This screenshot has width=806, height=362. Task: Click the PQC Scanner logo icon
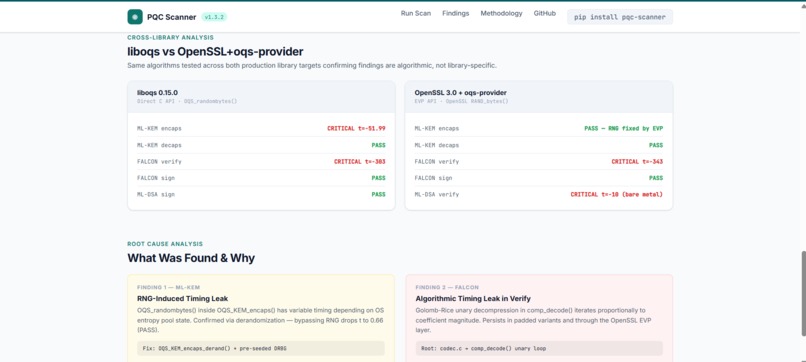point(135,17)
